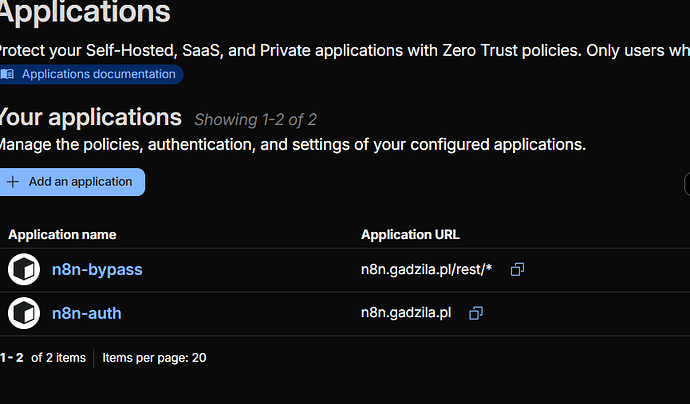The image size is (690, 404).
Task: Click the n8n.gadzila.pl URL text of n8n-auth
Action: click(x=406, y=314)
